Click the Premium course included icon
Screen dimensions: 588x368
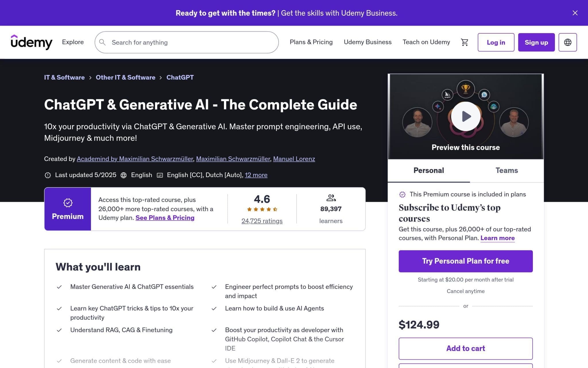[403, 195]
